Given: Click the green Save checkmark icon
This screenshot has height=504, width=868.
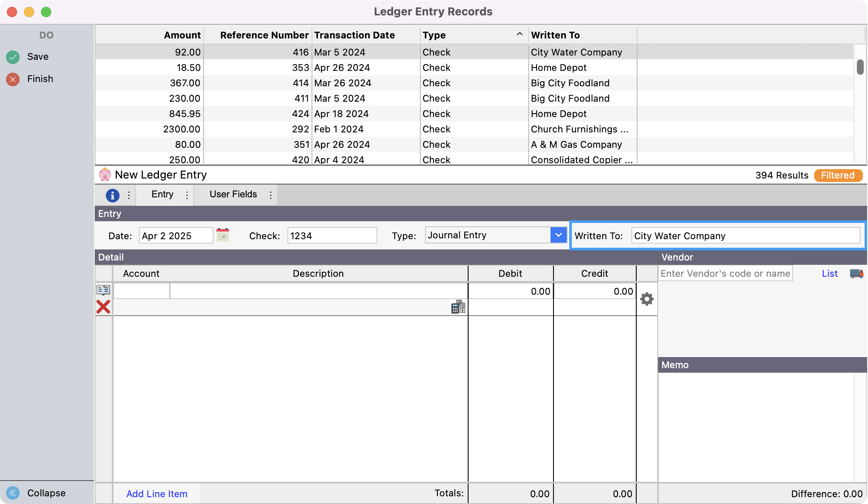Looking at the screenshot, I should pos(13,57).
